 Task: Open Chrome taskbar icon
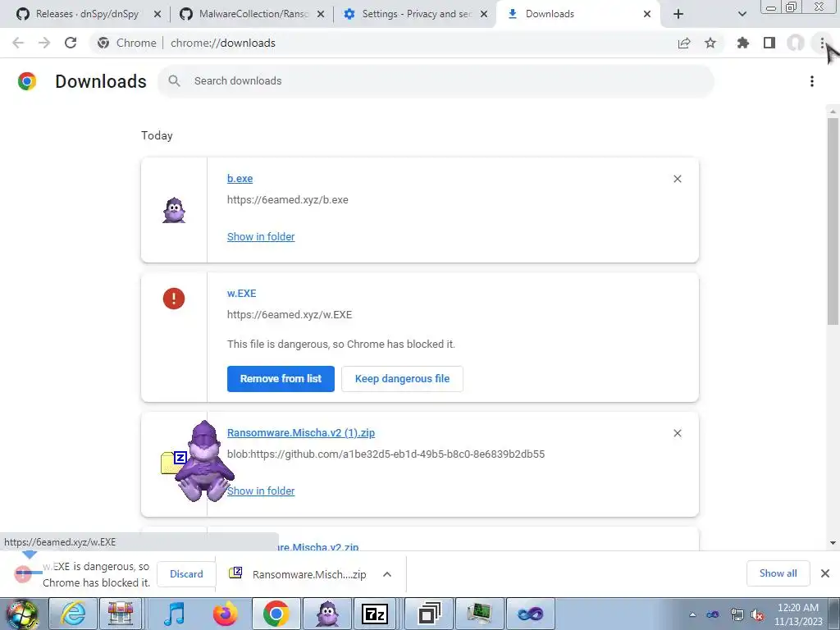[x=276, y=614]
